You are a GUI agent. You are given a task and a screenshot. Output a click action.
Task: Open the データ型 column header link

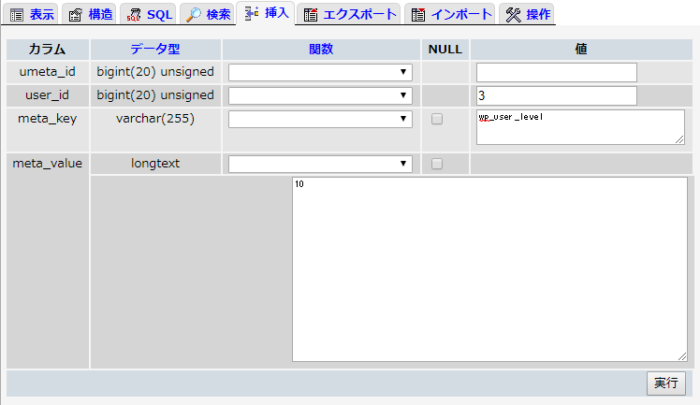[x=155, y=49]
